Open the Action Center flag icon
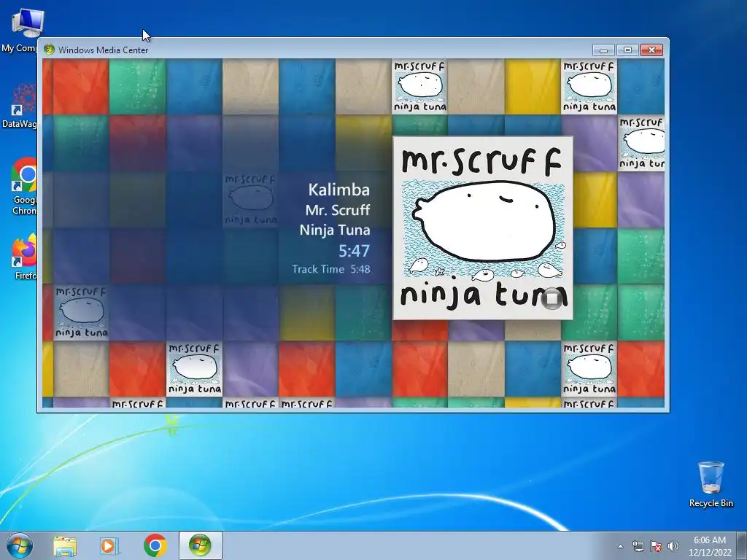747x560 pixels. [656, 546]
